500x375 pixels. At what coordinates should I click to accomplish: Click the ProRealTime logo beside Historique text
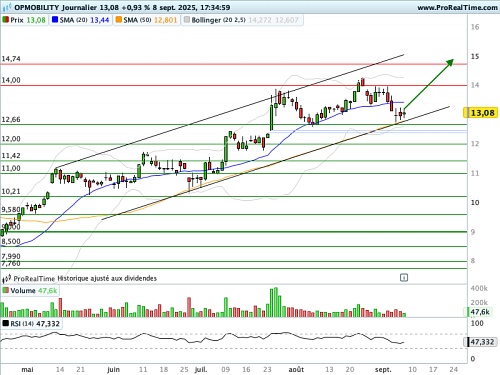(7, 278)
